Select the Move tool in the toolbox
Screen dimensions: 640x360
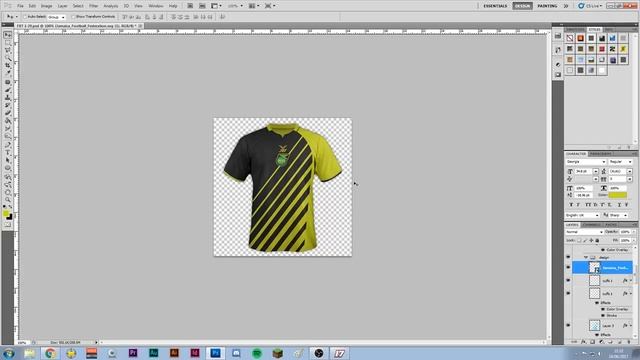8,36
